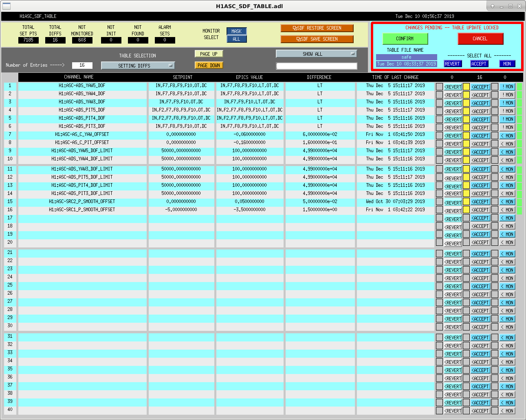Open the SHOW ALL dropdown
526x420 pixels.
tap(316, 54)
